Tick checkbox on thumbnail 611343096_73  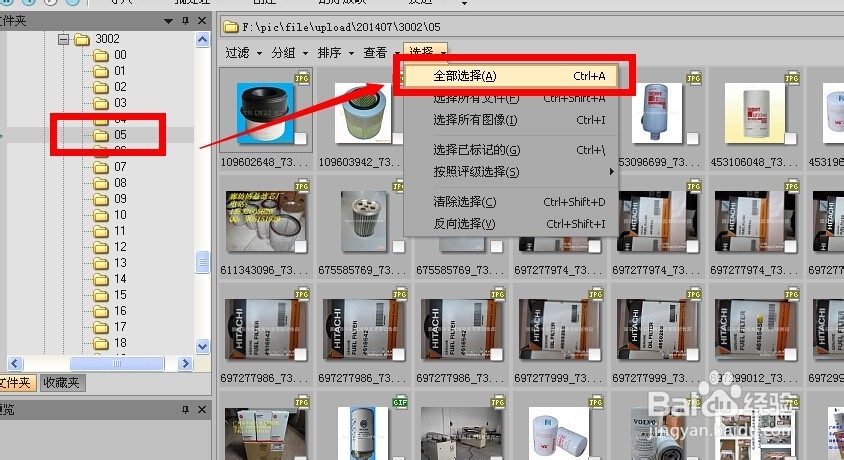[300, 246]
